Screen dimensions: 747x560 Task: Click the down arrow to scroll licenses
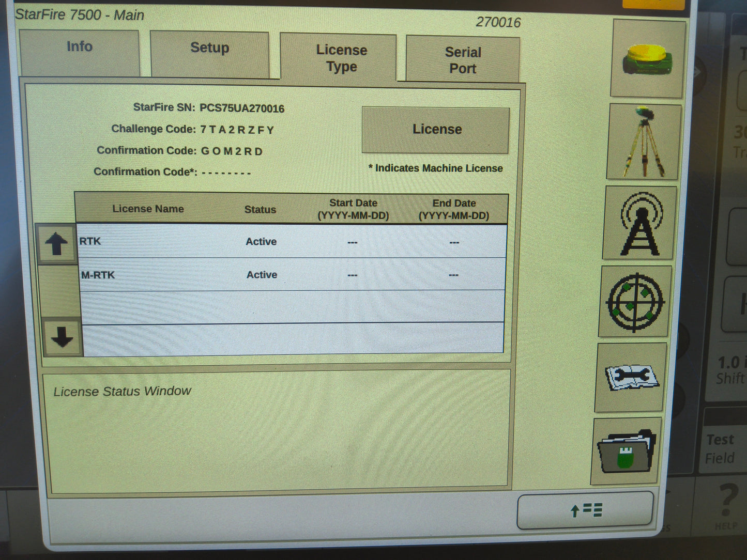[61, 338]
